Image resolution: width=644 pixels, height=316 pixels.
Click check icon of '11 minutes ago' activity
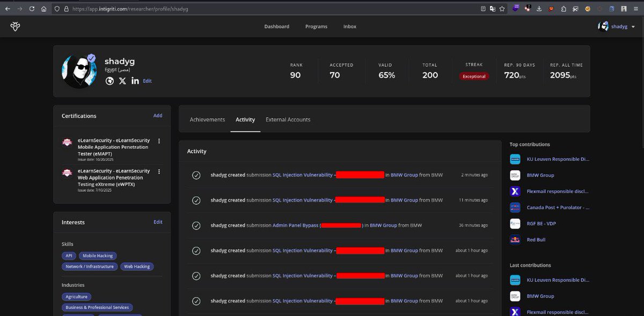point(196,200)
